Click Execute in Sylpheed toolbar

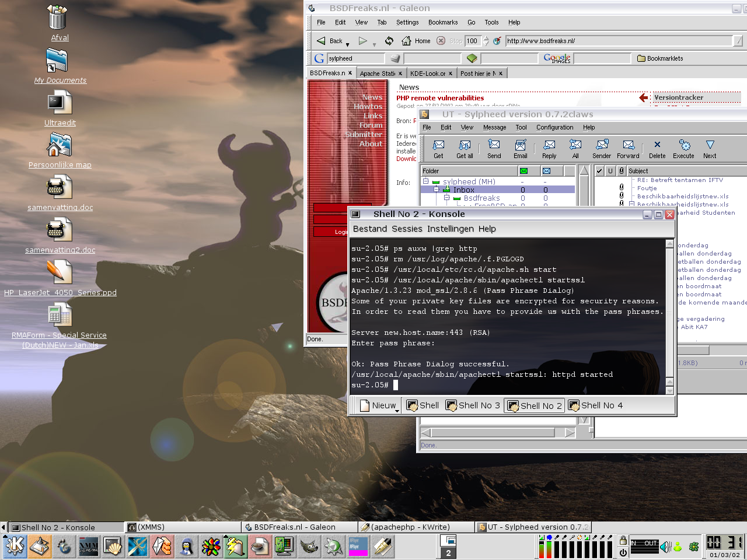683,149
